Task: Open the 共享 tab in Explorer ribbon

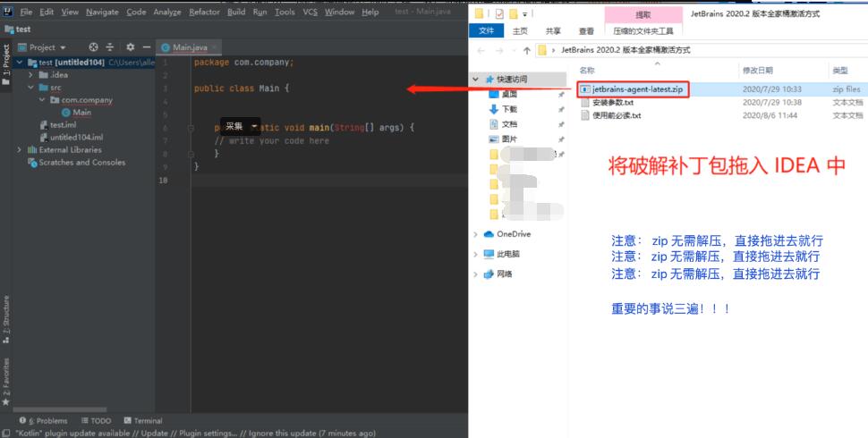Action: (x=553, y=31)
